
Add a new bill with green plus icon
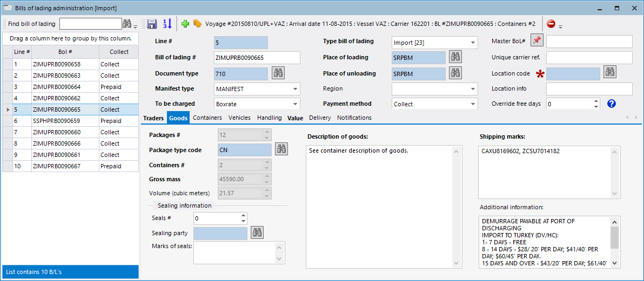(185, 24)
